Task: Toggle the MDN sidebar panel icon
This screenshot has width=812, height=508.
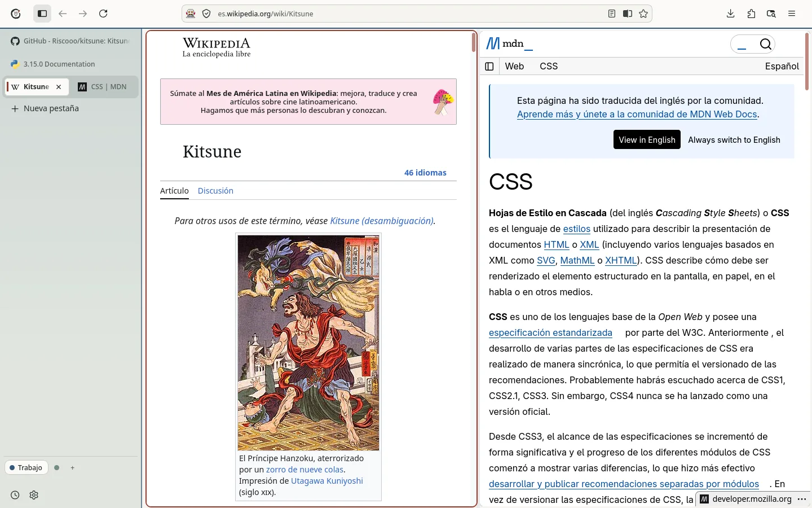Action: coord(489,67)
